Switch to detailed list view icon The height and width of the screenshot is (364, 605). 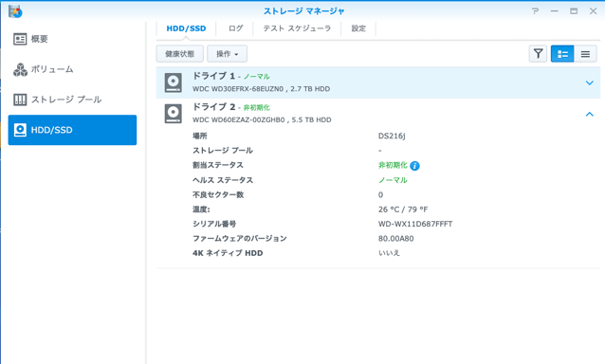click(x=562, y=54)
